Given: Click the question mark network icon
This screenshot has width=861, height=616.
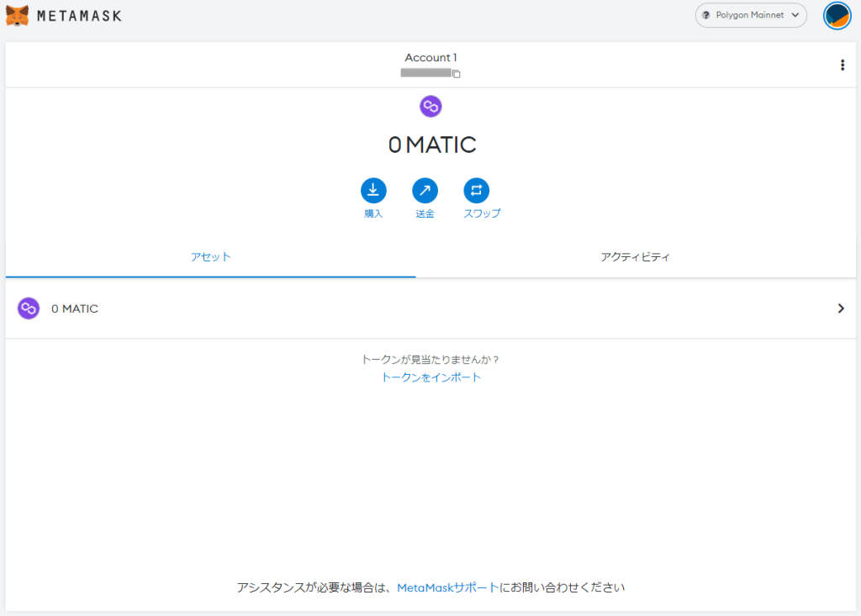Looking at the screenshot, I should 706,15.
